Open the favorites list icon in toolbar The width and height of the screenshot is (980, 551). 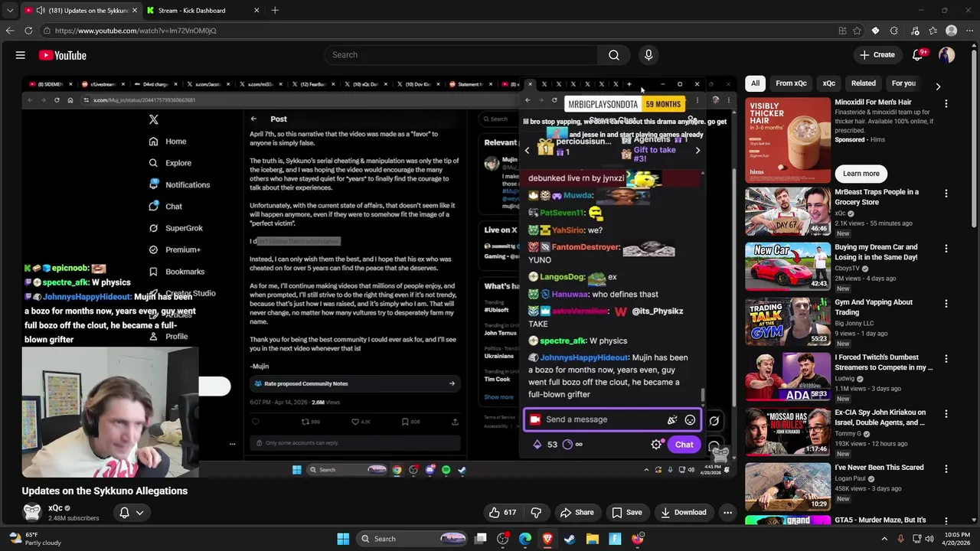coord(933,31)
